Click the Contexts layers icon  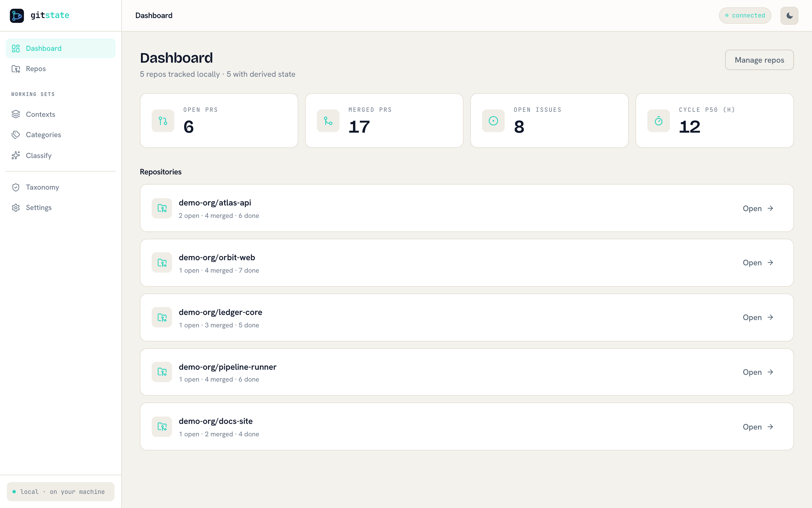tap(16, 115)
